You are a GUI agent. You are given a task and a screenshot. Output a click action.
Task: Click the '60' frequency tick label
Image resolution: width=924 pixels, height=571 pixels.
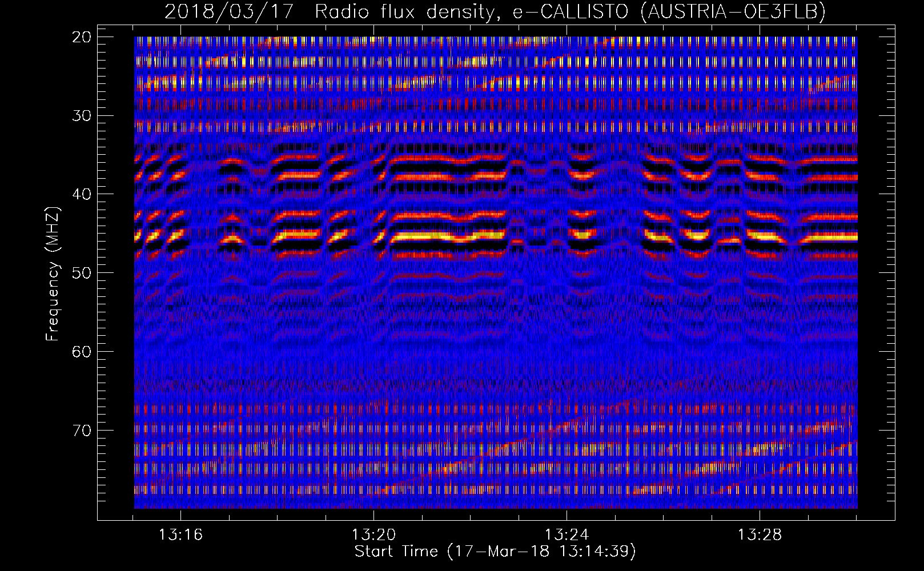82,352
